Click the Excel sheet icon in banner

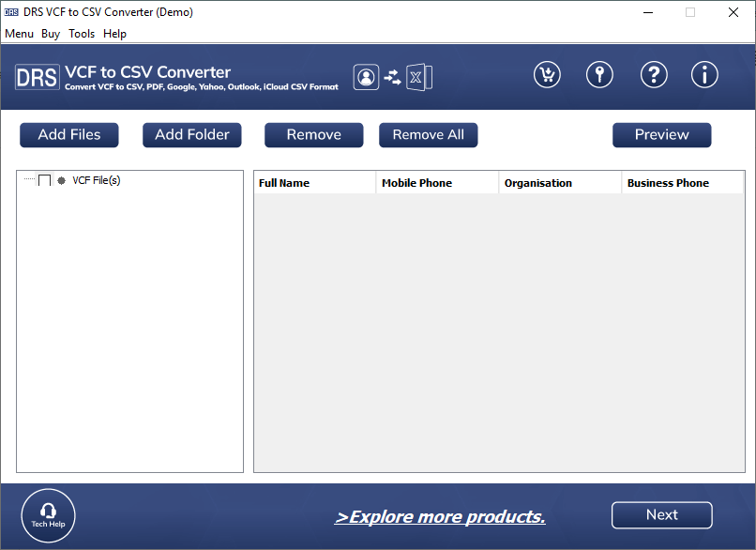point(419,77)
